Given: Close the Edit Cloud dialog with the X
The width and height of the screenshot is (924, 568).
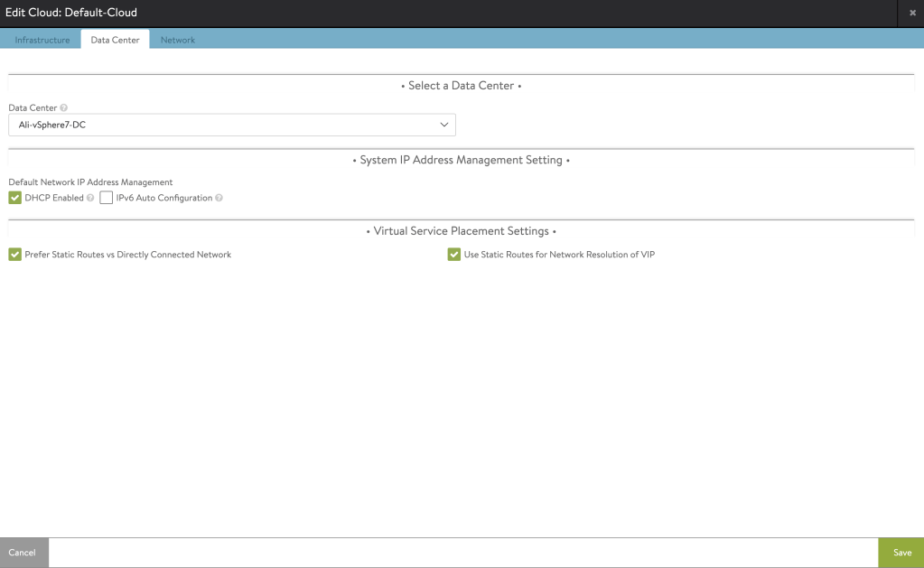Looking at the screenshot, I should [x=912, y=13].
